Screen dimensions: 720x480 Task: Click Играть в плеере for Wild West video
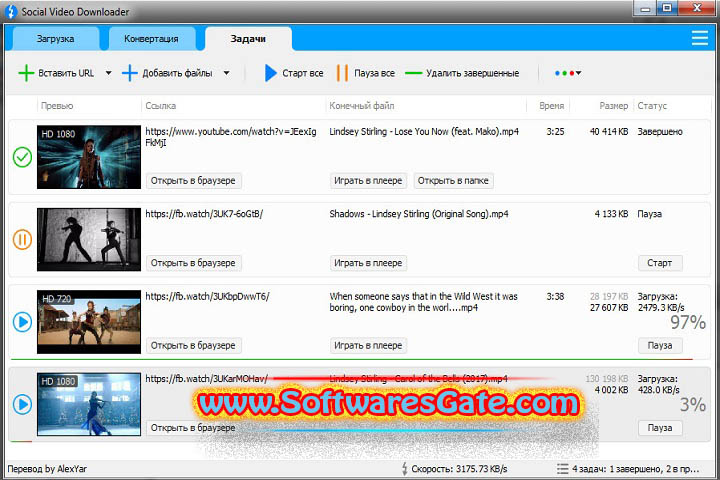point(368,345)
